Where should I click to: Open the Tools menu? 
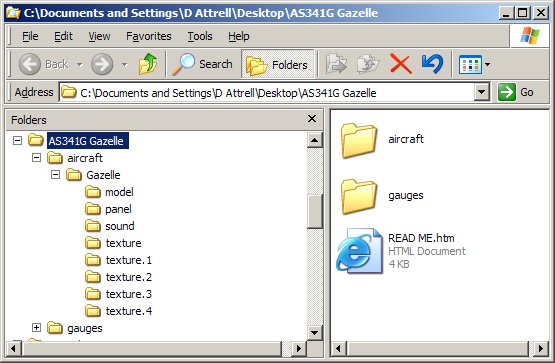point(200,36)
